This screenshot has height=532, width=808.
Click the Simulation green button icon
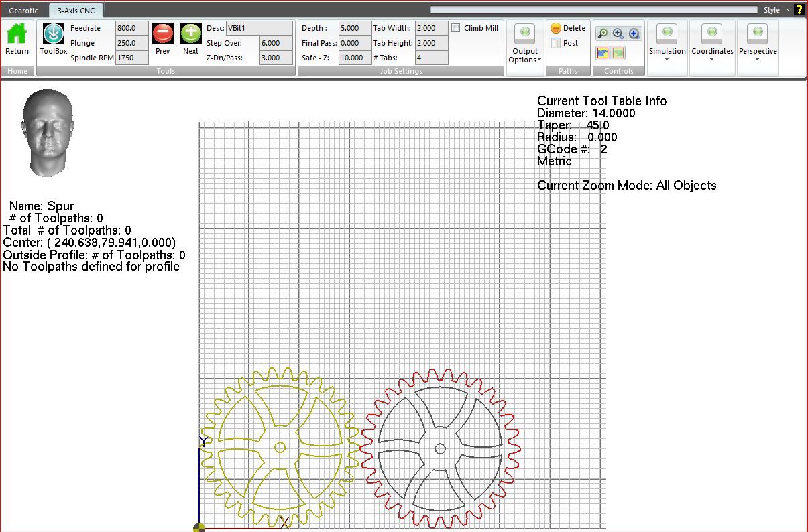click(667, 33)
